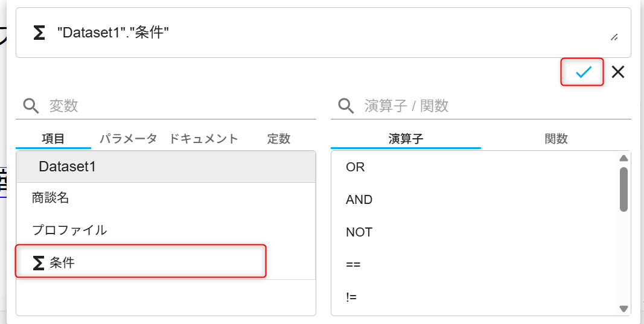Confirm the expression with the blue checkmark

point(583,72)
